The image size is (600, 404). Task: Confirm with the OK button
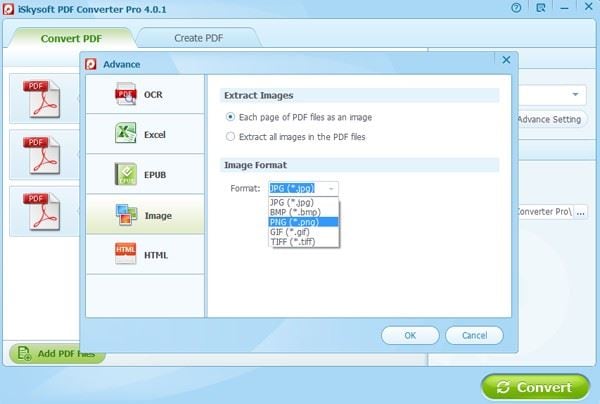point(410,336)
